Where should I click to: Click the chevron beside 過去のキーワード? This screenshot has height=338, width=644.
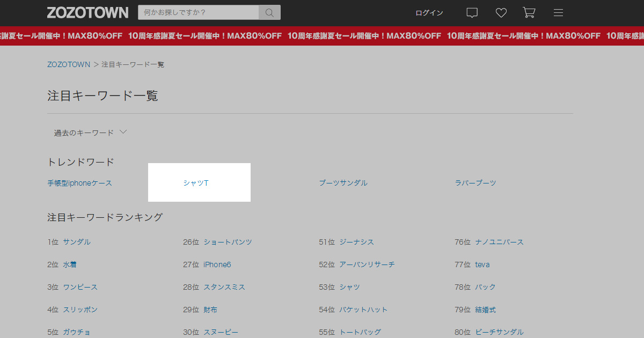click(123, 132)
